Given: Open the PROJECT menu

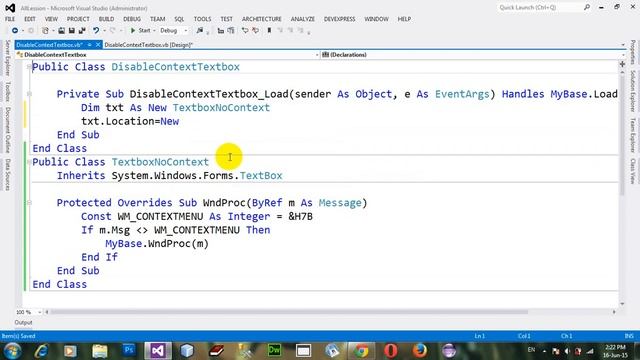Looking at the screenshot, I should click(x=78, y=19).
